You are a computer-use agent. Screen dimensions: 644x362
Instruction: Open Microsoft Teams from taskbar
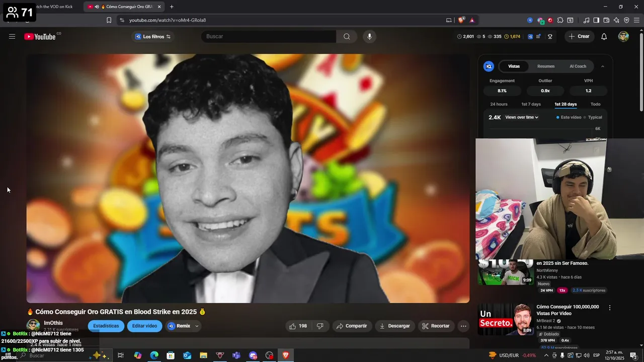(236, 355)
